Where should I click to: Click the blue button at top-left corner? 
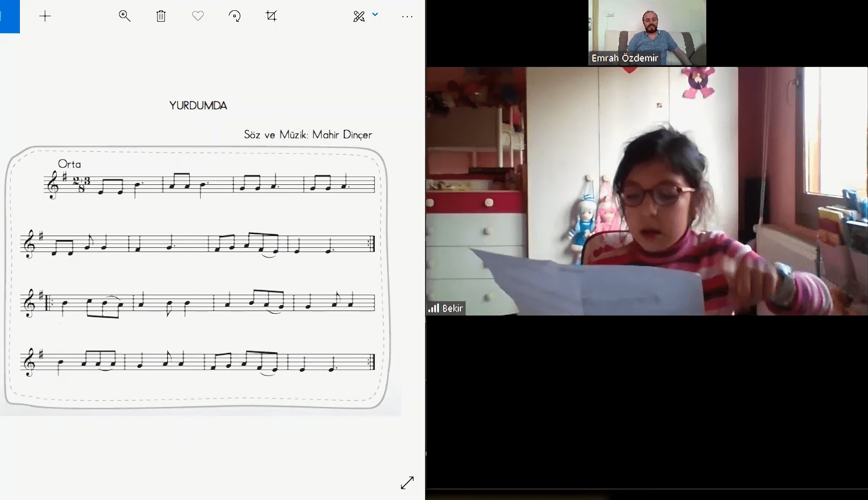pos(9,16)
